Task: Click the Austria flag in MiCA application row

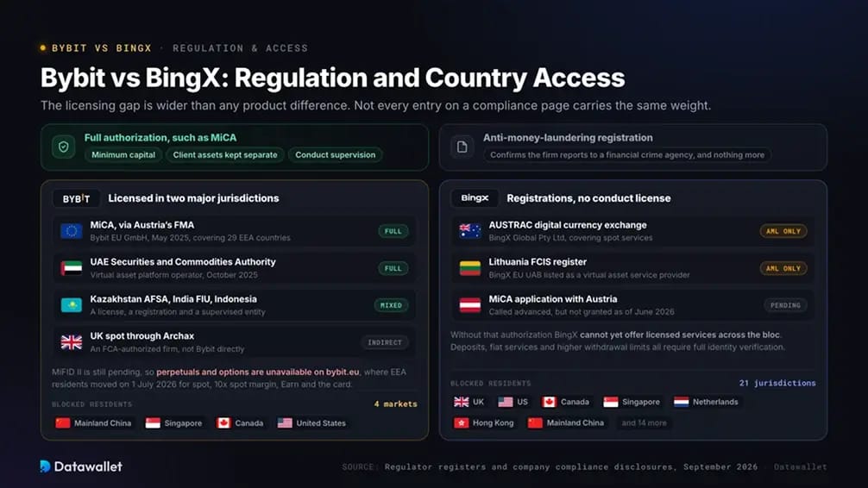Action: (x=470, y=305)
